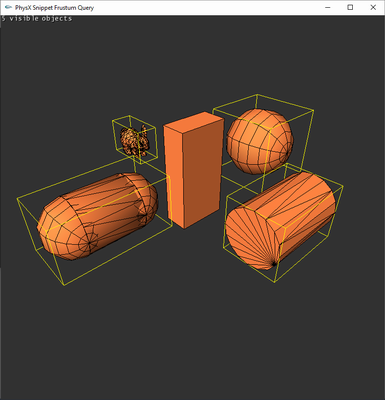The height and width of the screenshot is (400, 385).
Task: Click yellow bounding box corner below cylinder
Action: (x=275, y=282)
